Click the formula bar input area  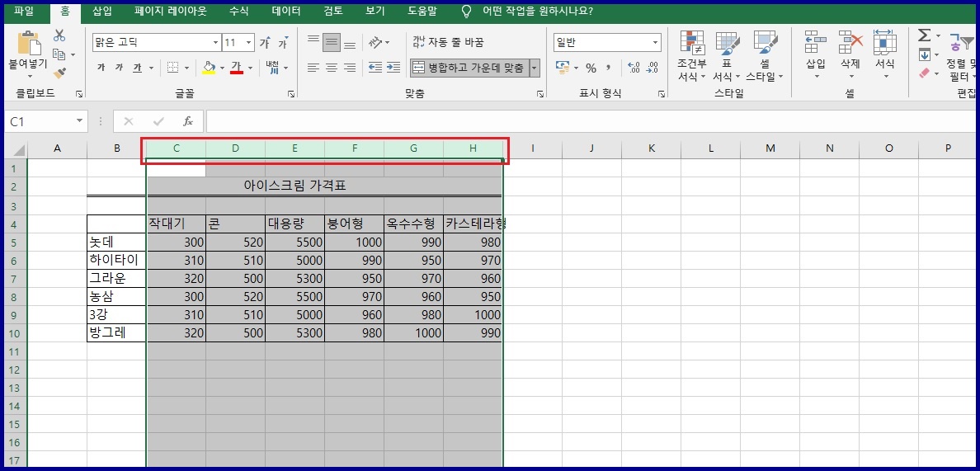point(591,121)
